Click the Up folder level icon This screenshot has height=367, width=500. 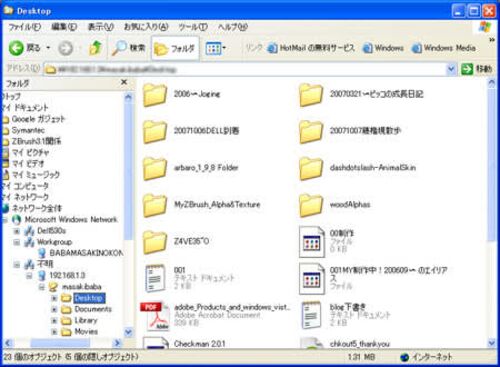tap(95, 49)
